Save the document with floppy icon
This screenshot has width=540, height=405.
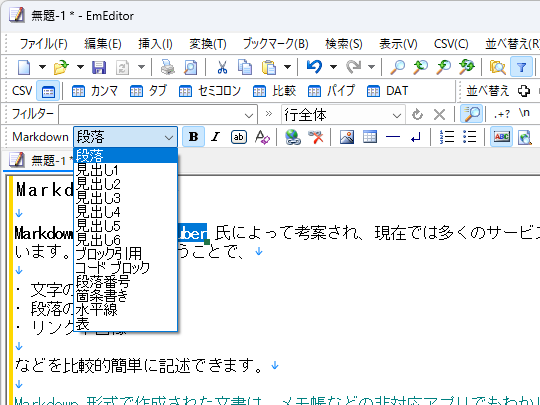coord(99,67)
